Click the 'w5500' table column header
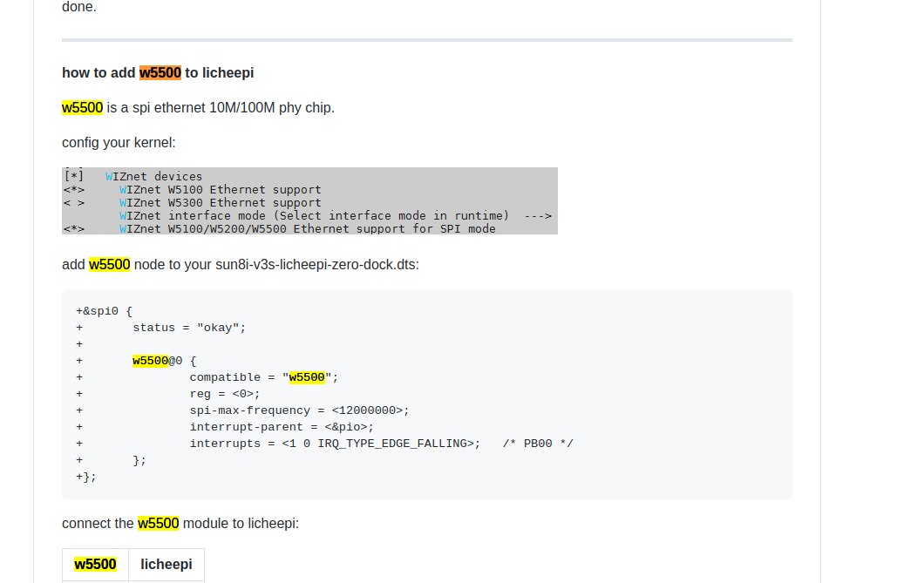The height and width of the screenshot is (583, 924). coord(95,564)
